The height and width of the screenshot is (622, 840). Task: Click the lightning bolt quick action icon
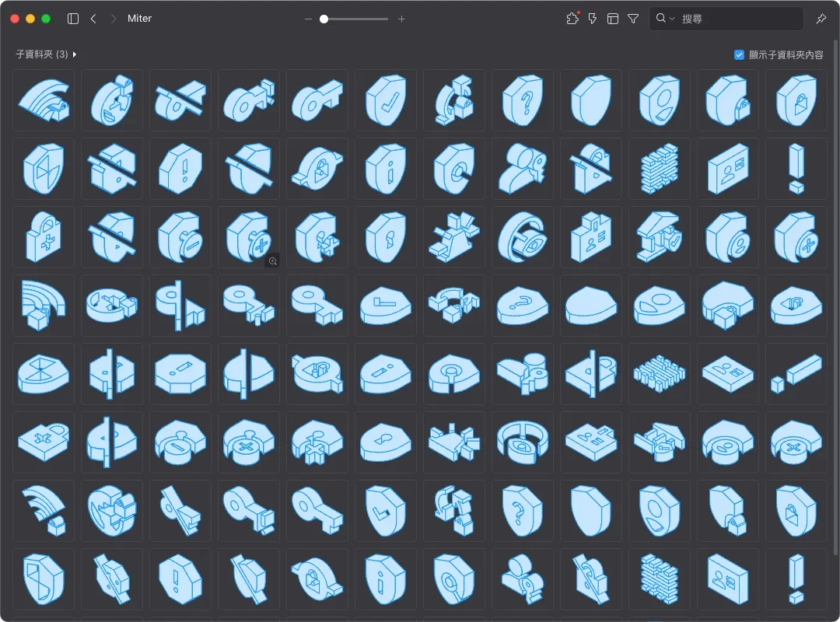593,19
